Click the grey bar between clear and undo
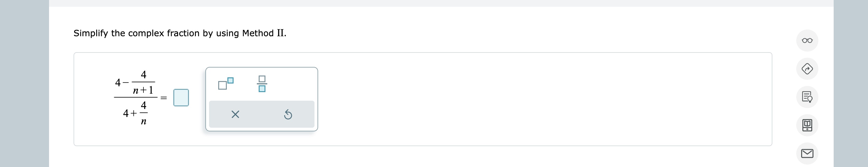This screenshot has width=868, height=167. [261, 115]
